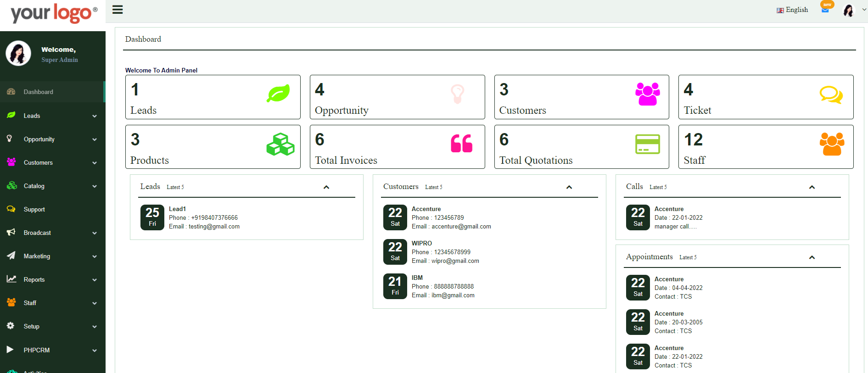This screenshot has height=373, width=868.
Task: Click the orange Staff group icon
Action: [x=832, y=144]
